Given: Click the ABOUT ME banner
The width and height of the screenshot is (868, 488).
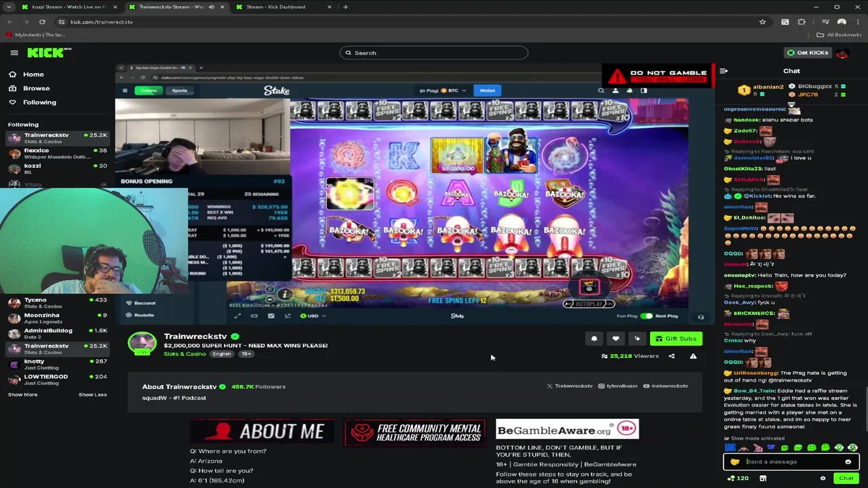Looking at the screenshot, I should [x=262, y=431].
